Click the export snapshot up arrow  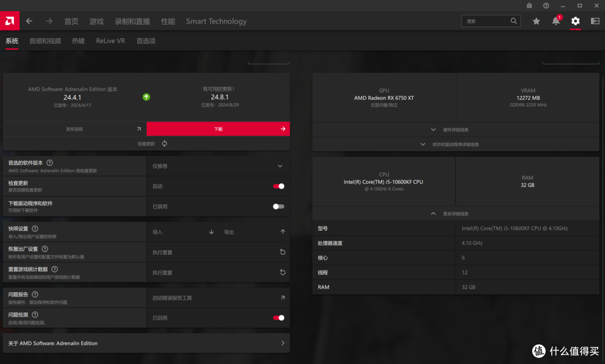click(x=283, y=232)
